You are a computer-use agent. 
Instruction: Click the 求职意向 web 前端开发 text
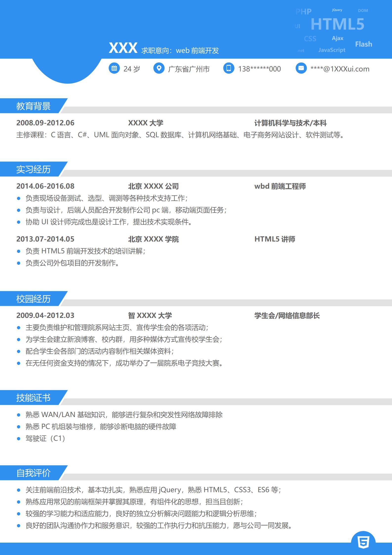[180, 50]
